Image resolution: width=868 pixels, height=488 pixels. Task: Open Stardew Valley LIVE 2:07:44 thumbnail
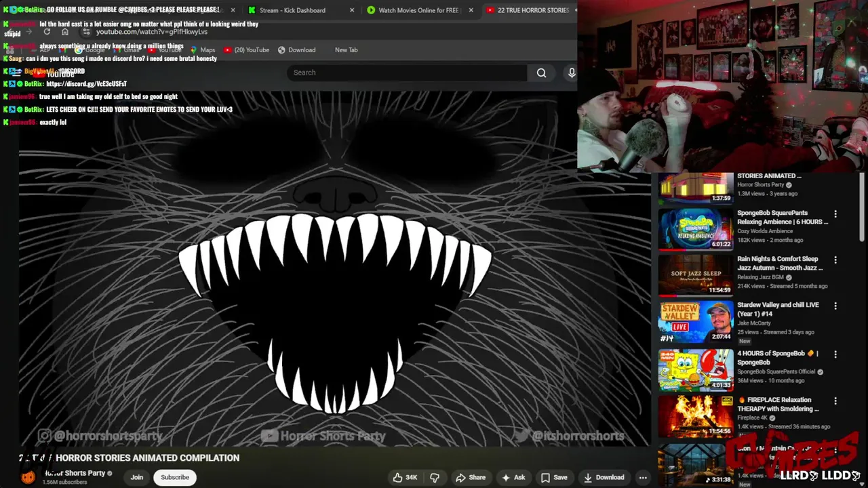click(696, 321)
